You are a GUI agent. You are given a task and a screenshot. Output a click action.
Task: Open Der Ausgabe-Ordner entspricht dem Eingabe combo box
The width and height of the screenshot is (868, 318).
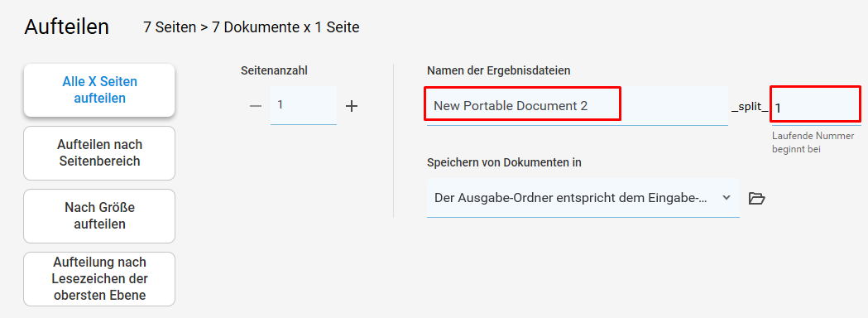[583, 198]
